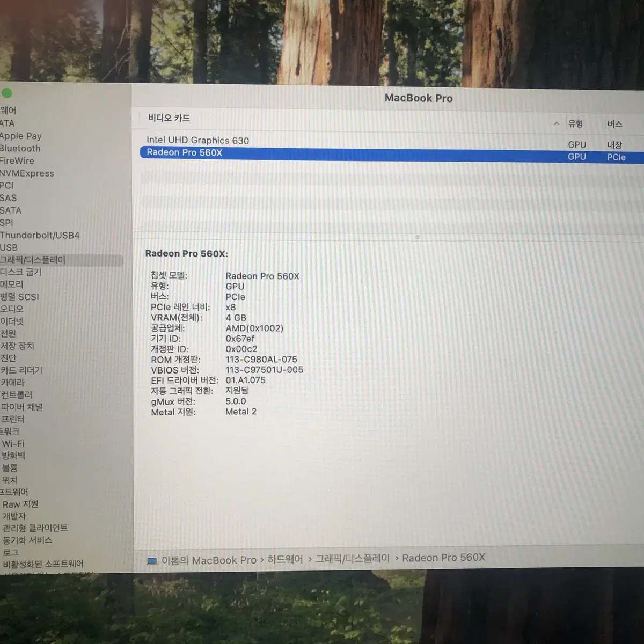
Task: Click the MacBook Pro window title
Action: pos(419,98)
